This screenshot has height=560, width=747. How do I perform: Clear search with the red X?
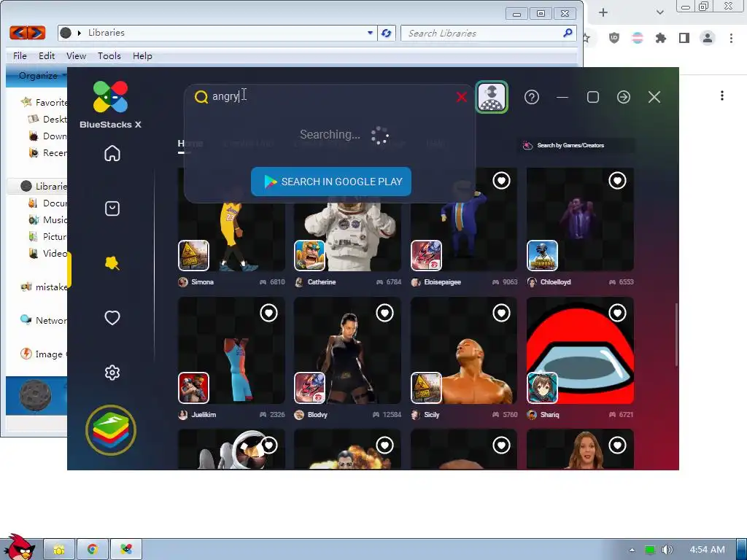pos(461,97)
